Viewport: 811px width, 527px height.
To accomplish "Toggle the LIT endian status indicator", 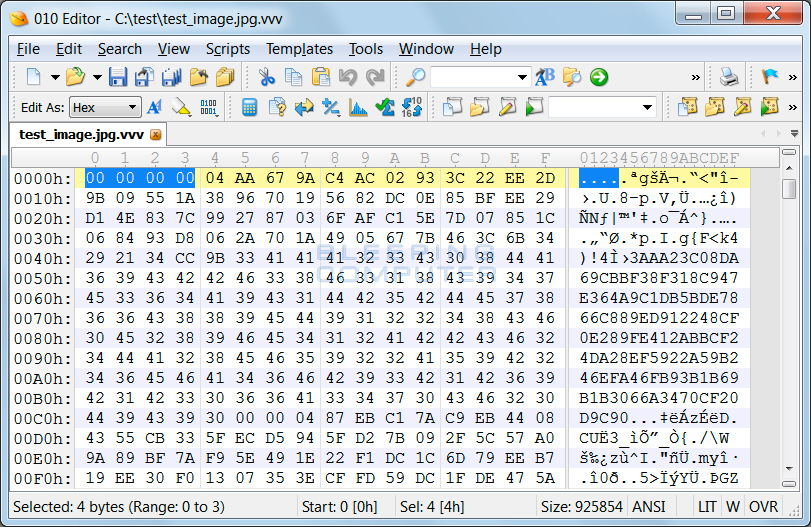I will click(x=707, y=507).
